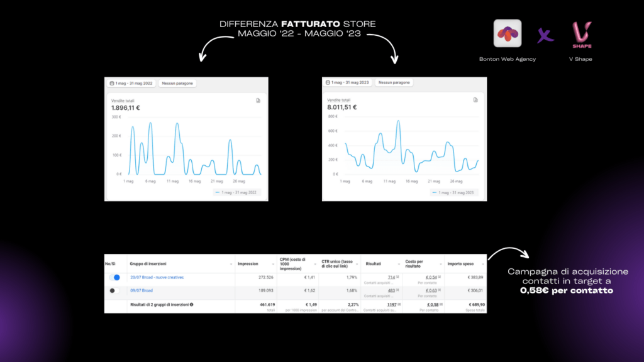This screenshot has height=362, width=644.
Task: Select the 272.526 impressions cell
Action: click(266, 277)
